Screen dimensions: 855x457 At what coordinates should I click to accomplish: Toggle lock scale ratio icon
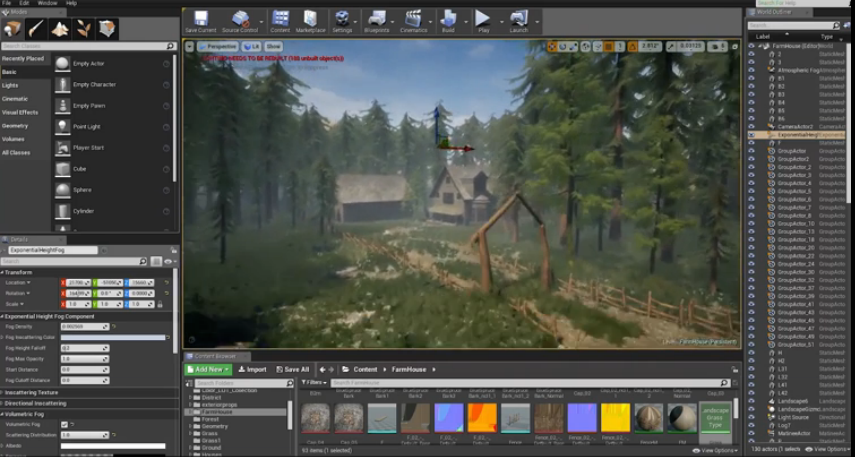tap(159, 304)
